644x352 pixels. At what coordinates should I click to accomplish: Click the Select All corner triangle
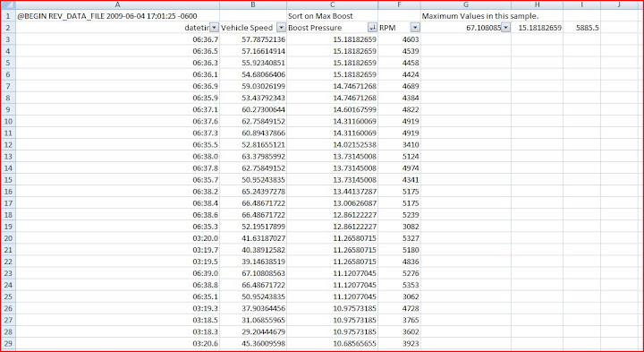tap(8, 5)
